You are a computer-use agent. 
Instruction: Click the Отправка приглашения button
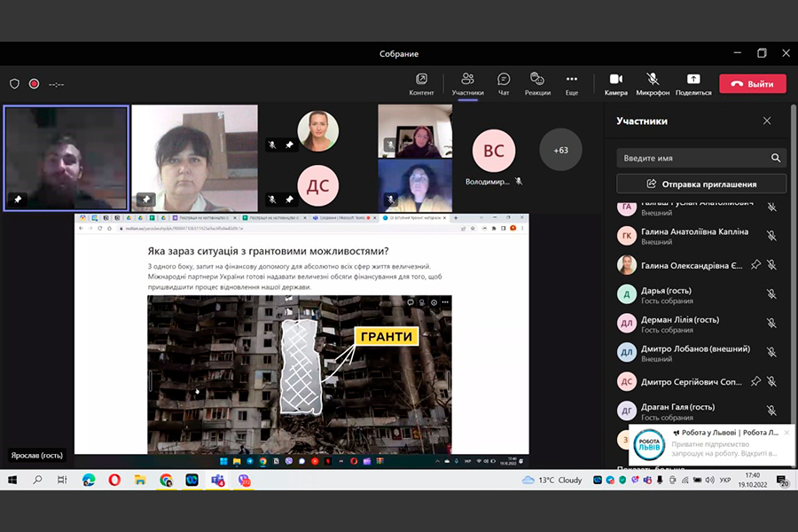(x=701, y=184)
